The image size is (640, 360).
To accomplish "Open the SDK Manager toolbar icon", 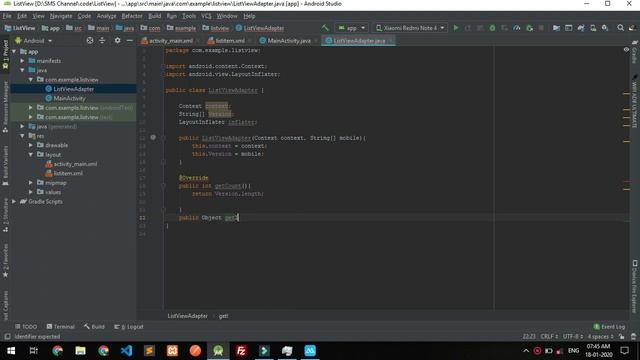I will [x=605, y=28].
